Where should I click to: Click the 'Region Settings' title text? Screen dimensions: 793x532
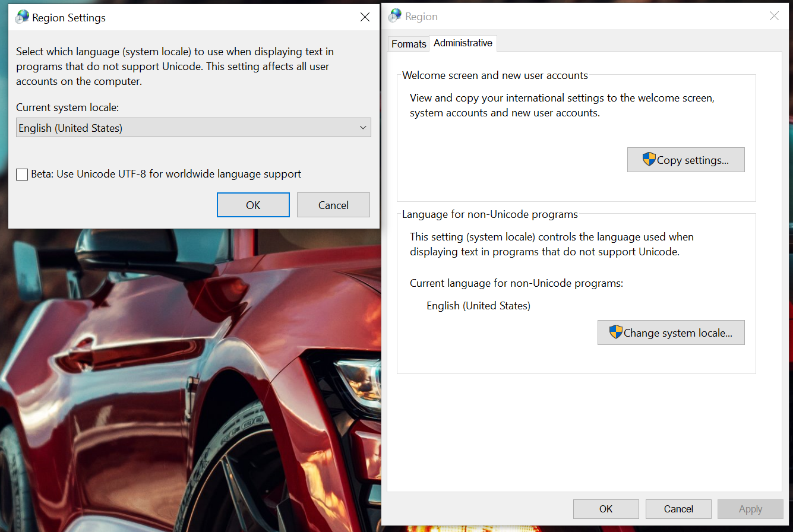pos(69,18)
